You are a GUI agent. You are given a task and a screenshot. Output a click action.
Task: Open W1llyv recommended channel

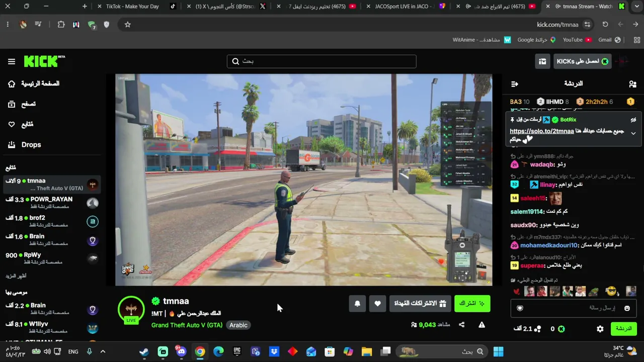point(52,327)
